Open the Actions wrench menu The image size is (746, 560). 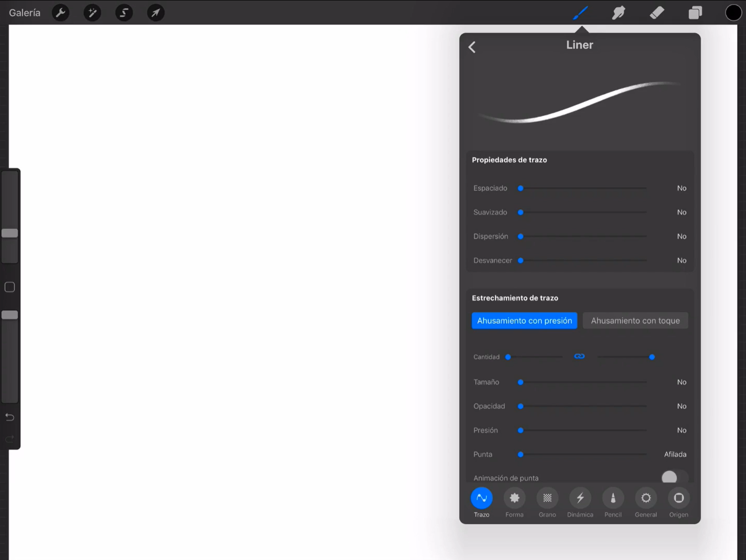(61, 12)
